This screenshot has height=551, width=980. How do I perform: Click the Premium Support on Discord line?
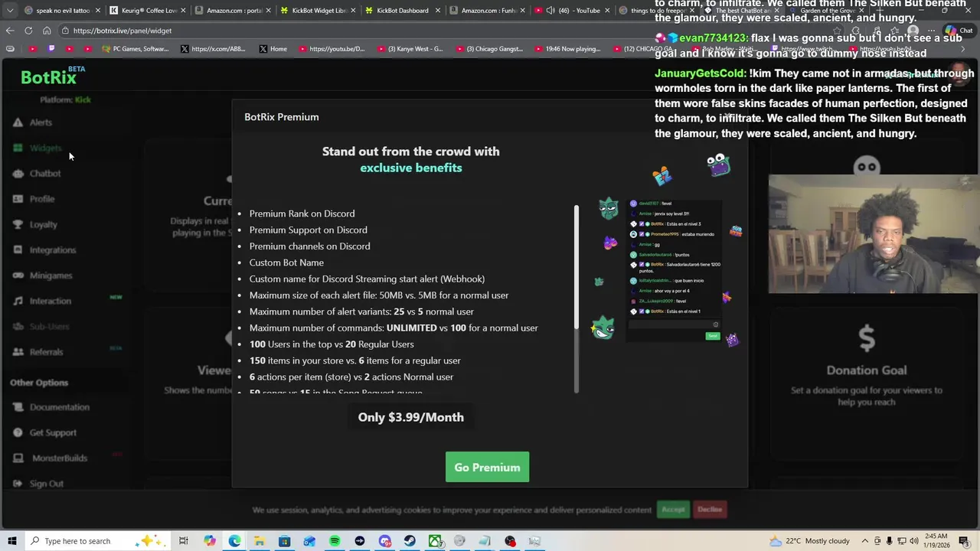308,230
